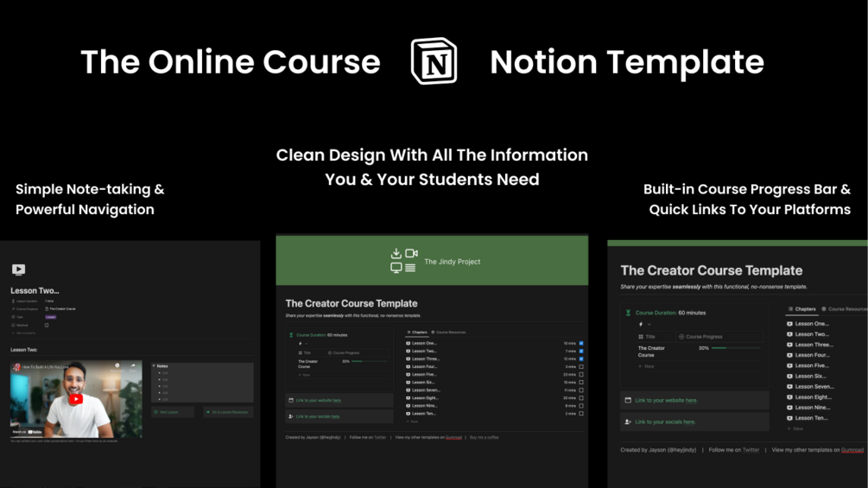Click the hourglass icon beside Course Duration, middle page
The image size is (868, 488).
(291, 335)
